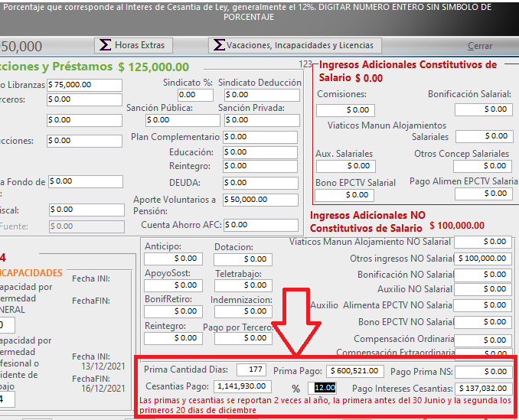The width and height of the screenshot is (519, 420).
Task: Open Vacaciones, Incapacidades y Licencias
Action: click(295, 45)
